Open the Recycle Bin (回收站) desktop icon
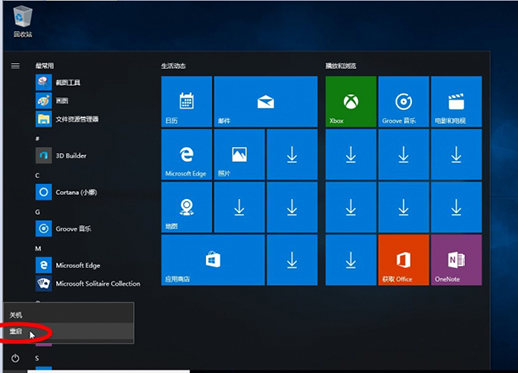The width and height of the screenshot is (518, 373). click(23, 21)
